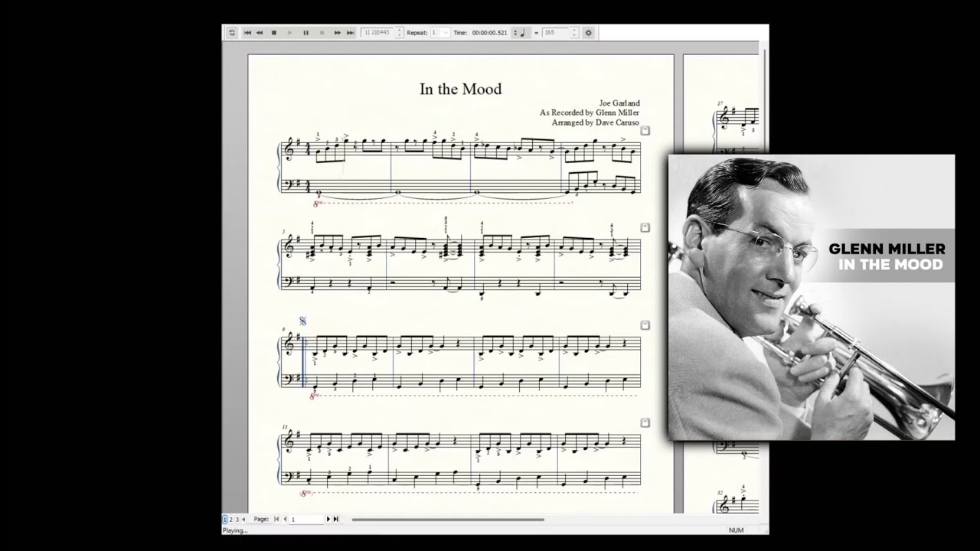This screenshot has height=551, width=980.
Task: Select Arranged by Dave Caruso text
Action: click(x=595, y=122)
